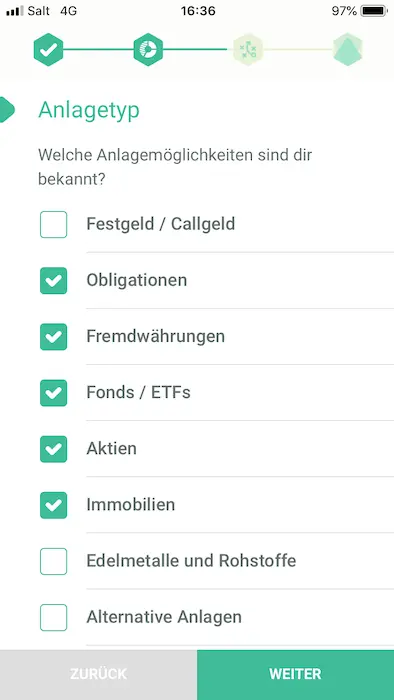Viewport: 394px width, 700px height.
Task: Tap the Edelmetalle und Rohstoffe label text
Action: click(x=191, y=560)
